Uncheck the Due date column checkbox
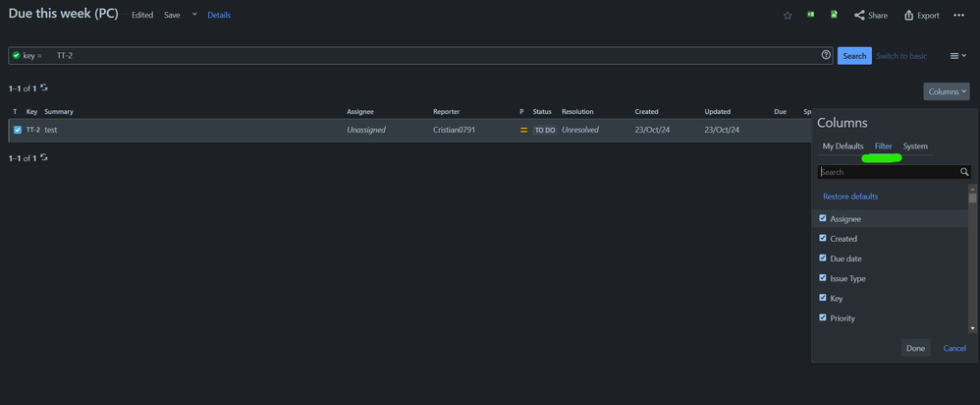Image resolution: width=980 pixels, height=405 pixels. coord(823,258)
